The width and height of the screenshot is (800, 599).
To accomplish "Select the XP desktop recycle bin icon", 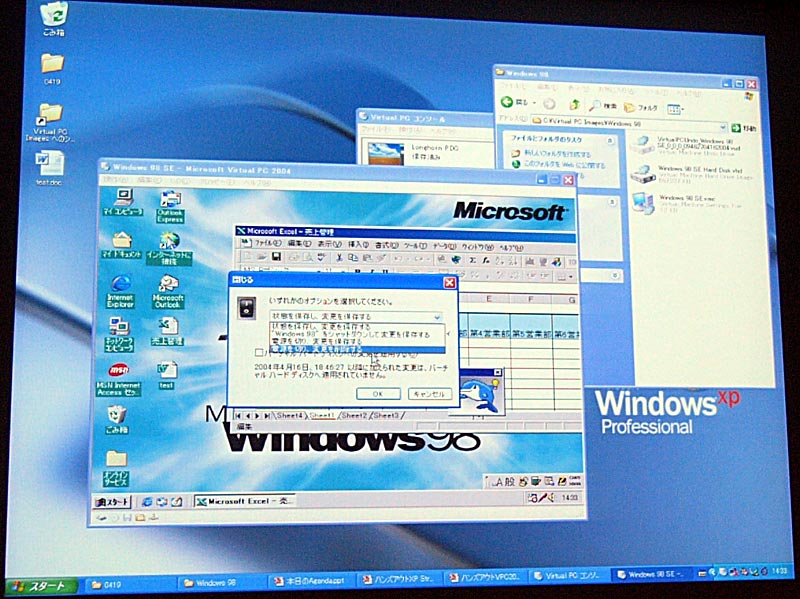I will point(54,19).
